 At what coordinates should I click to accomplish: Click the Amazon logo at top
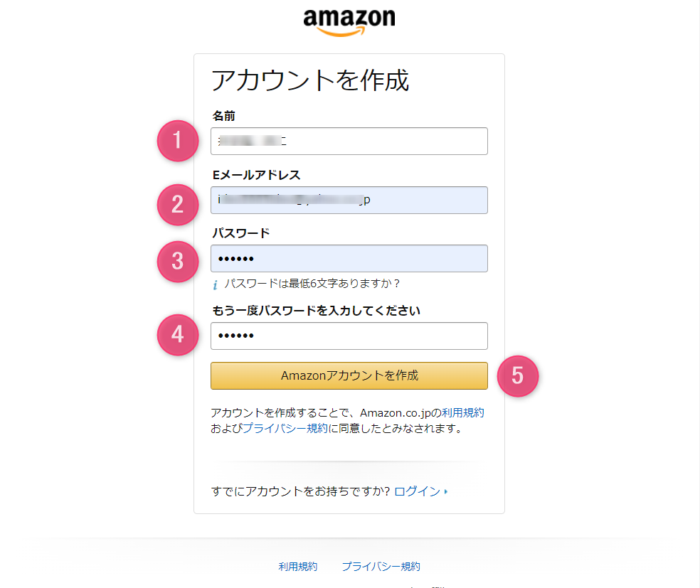(349, 21)
